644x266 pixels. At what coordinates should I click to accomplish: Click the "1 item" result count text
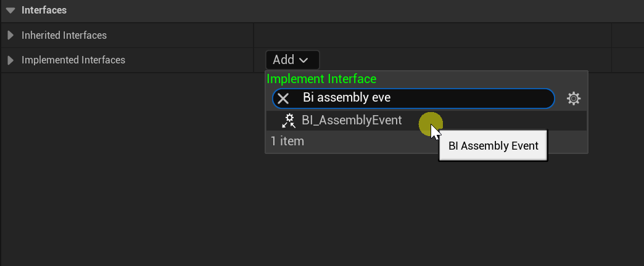[x=287, y=142]
